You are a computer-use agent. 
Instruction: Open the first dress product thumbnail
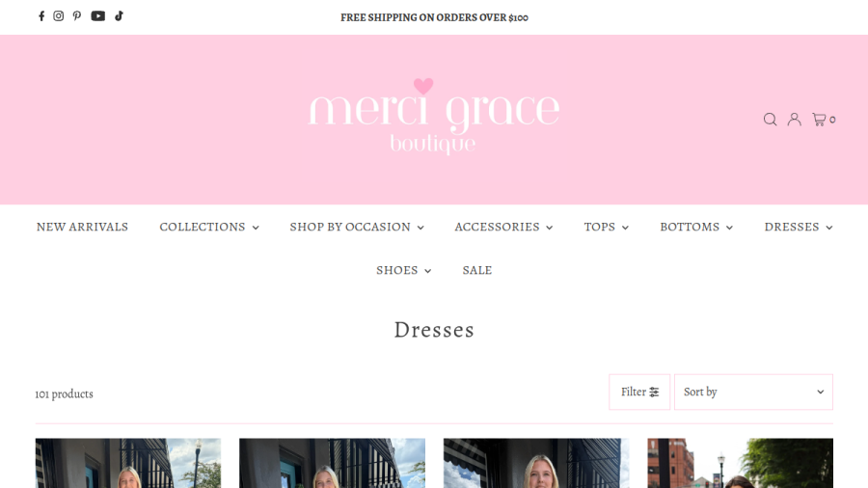click(x=128, y=463)
